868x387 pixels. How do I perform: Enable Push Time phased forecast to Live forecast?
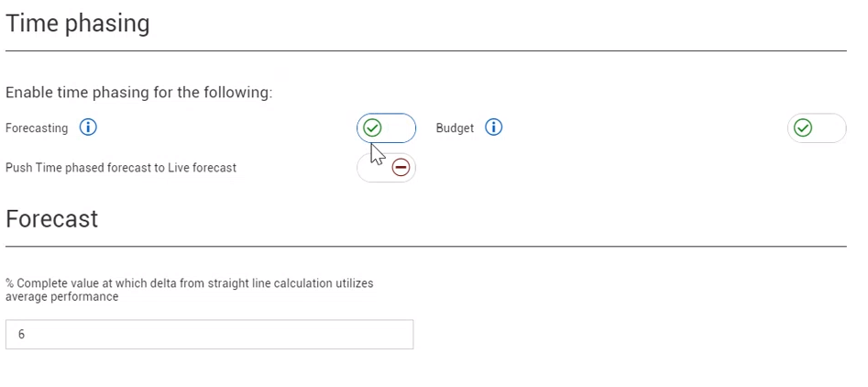click(386, 168)
